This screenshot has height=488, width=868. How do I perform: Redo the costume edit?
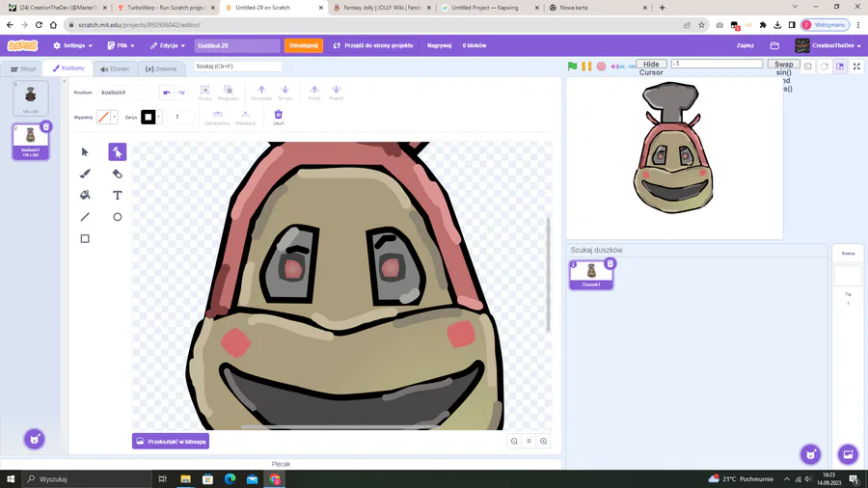(181, 93)
